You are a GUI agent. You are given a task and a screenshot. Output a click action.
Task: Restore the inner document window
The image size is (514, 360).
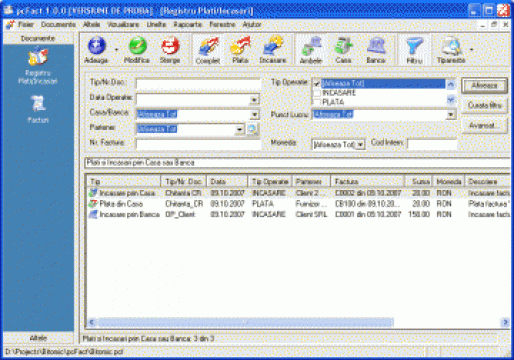point(494,24)
